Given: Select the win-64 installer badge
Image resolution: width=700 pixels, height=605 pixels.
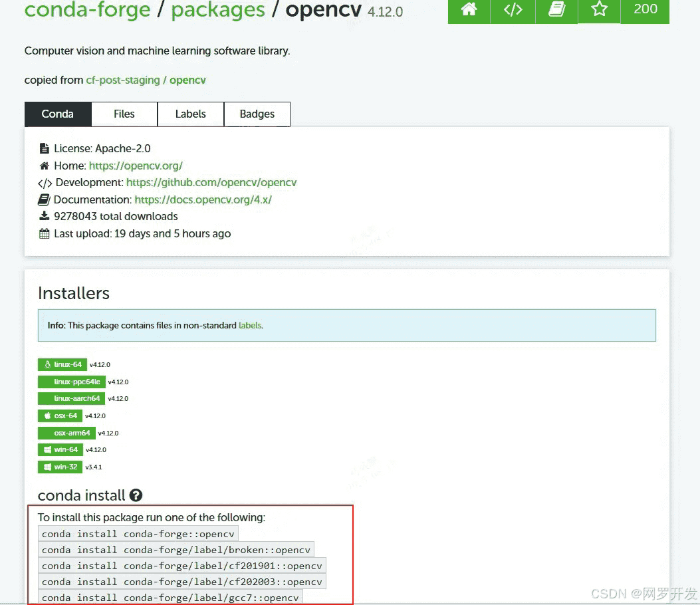Looking at the screenshot, I should [60, 449].
